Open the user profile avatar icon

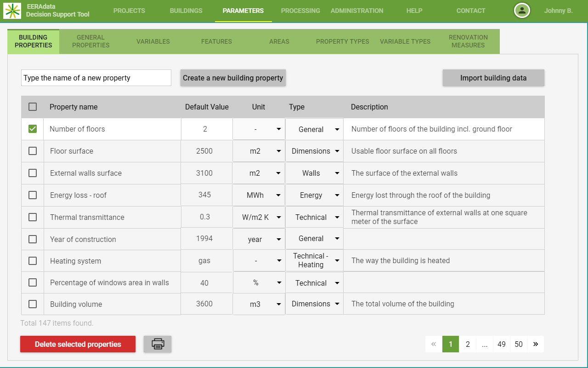522,11
